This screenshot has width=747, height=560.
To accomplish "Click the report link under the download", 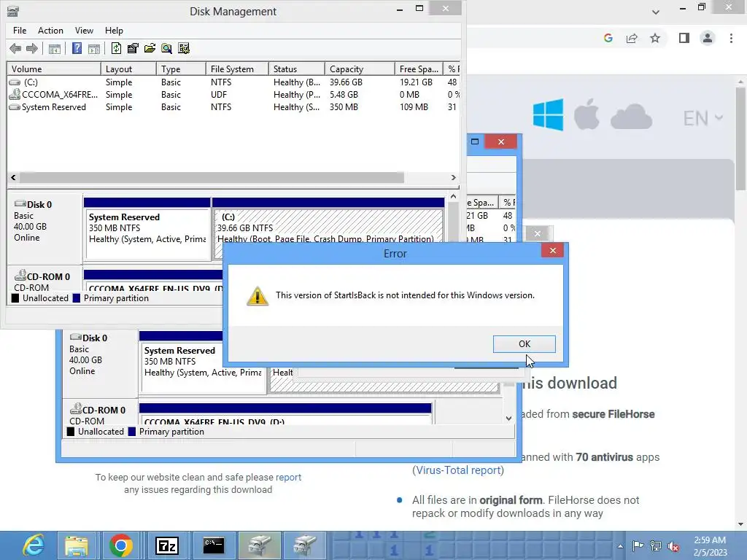I will coord(288,477).
